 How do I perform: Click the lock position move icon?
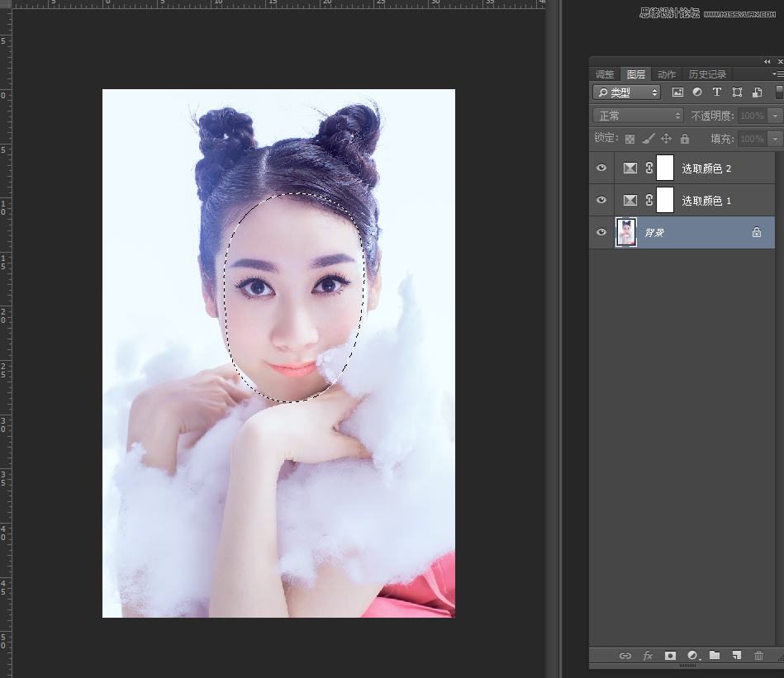tap(666, 139)
